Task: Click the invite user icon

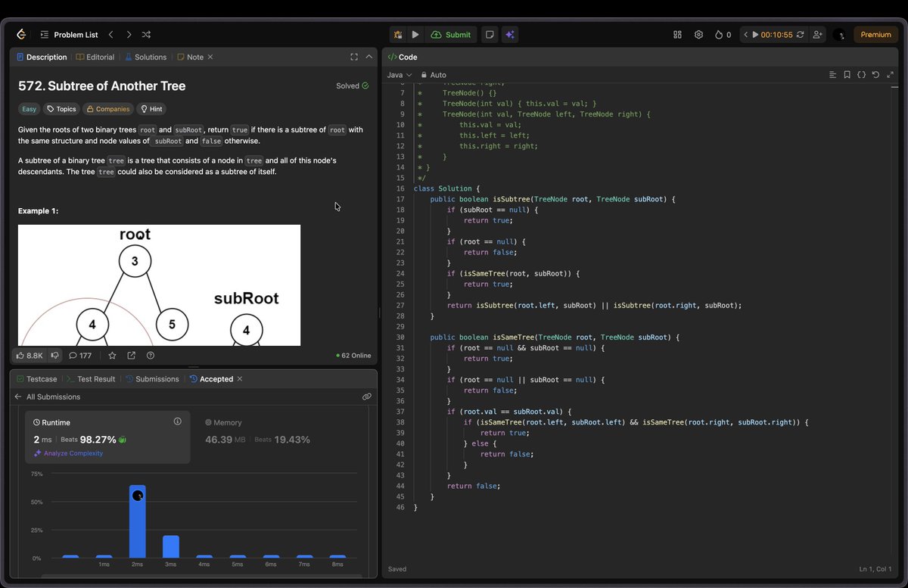Action: coord(817,35)
